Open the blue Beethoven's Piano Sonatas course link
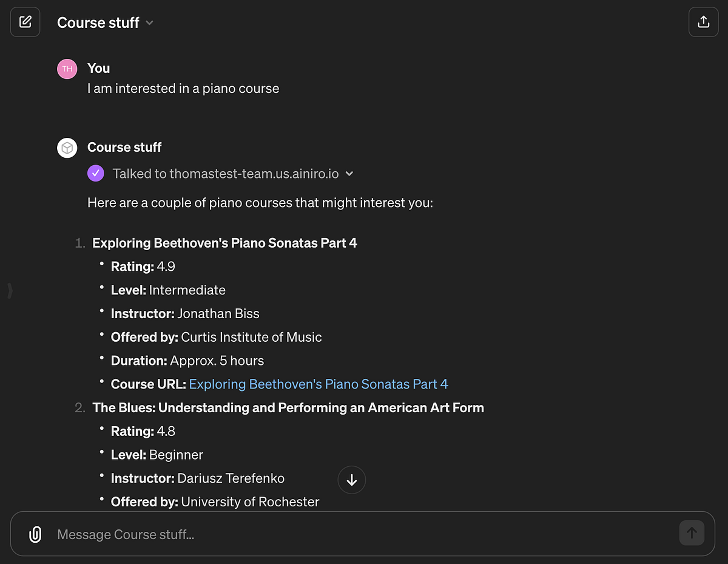 (x=318, y=384)
